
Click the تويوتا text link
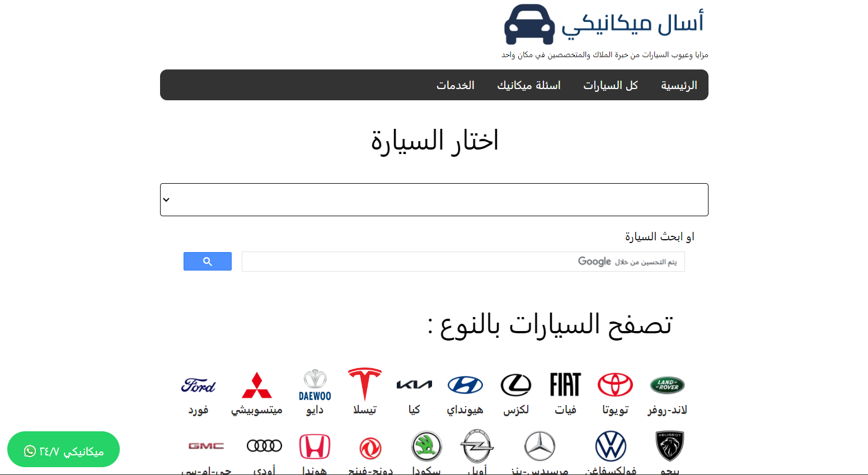[x=615, y=410]
